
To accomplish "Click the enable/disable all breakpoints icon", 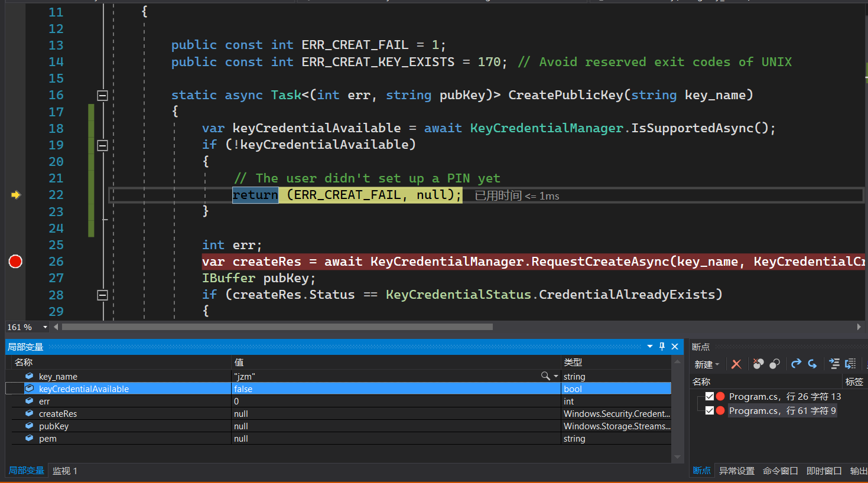I will coord(775,364).
